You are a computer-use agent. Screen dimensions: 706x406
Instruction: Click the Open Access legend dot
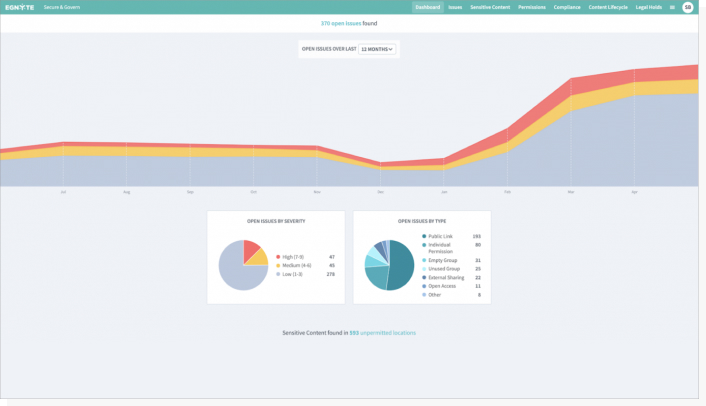coord(424,286)
